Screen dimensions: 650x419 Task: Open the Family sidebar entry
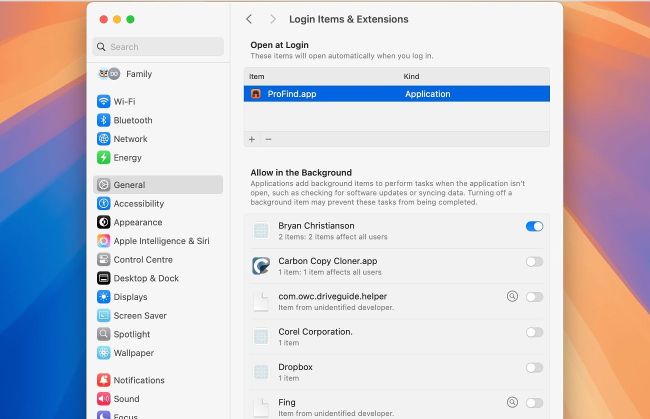coord(138,74)
